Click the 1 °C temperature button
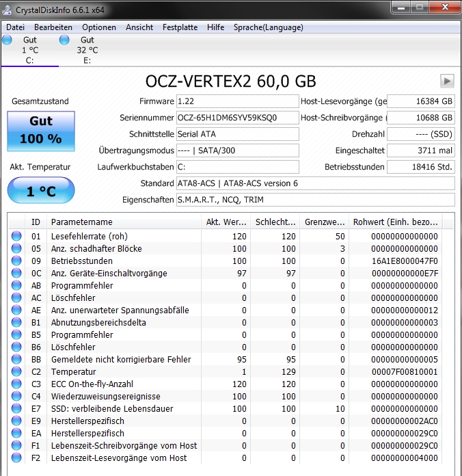This screenshot has width=462, height=476. (41, 191)
